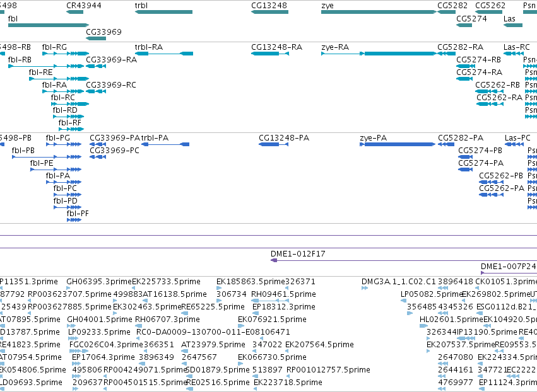Select the long zye gene bar
Screen dimensions: 537x392
coord(379,12)
